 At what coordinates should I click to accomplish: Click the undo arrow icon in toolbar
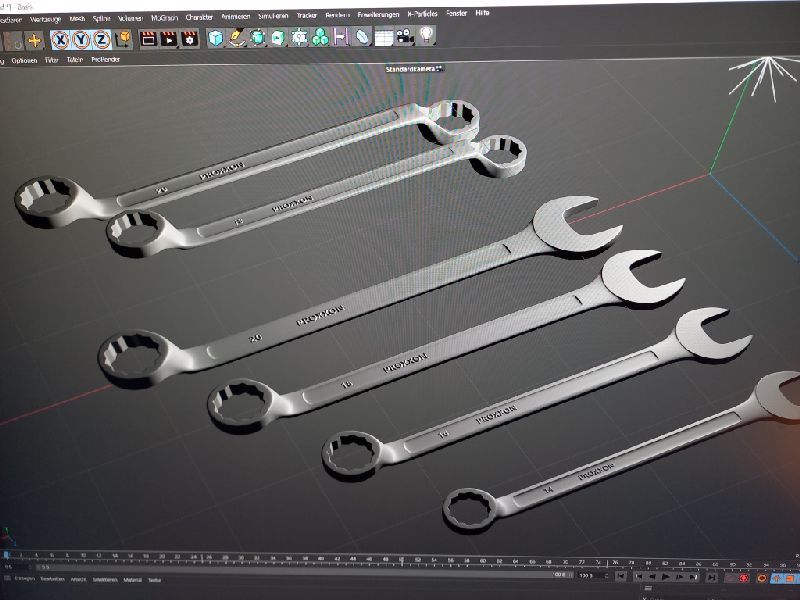pyautogui.click(x=14, y=41)
